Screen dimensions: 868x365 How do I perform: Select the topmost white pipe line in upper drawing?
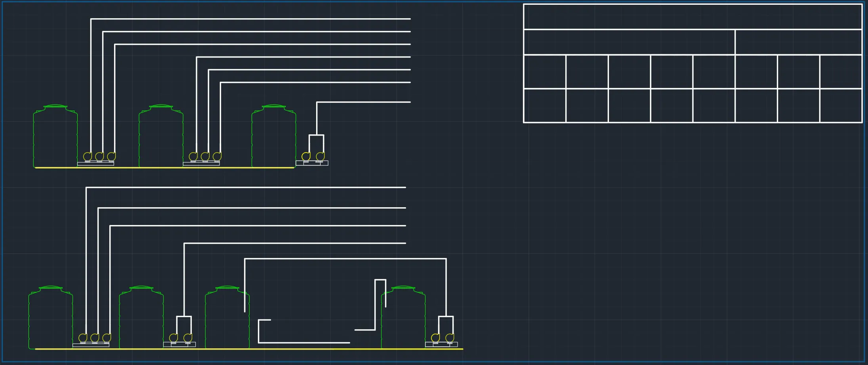point(250,19)
